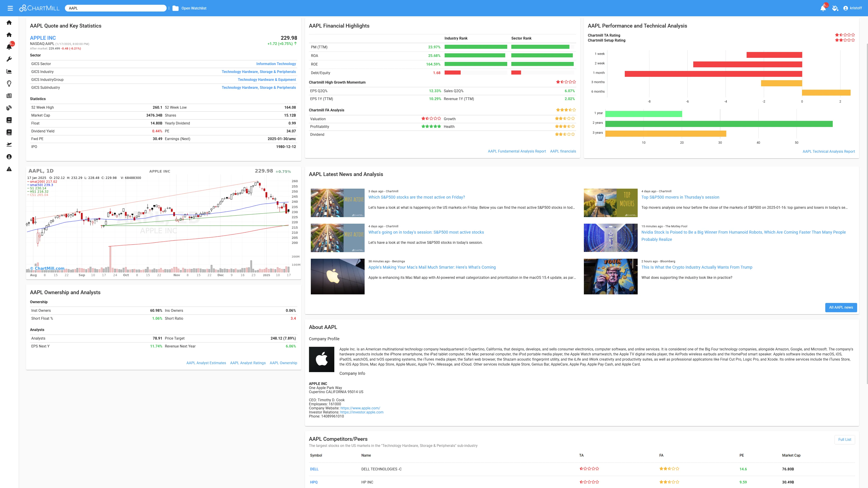This screenshot has width=868, height=488.
Task: Click the Open Watchlist folder icon
Action: [x=176, y=8]
